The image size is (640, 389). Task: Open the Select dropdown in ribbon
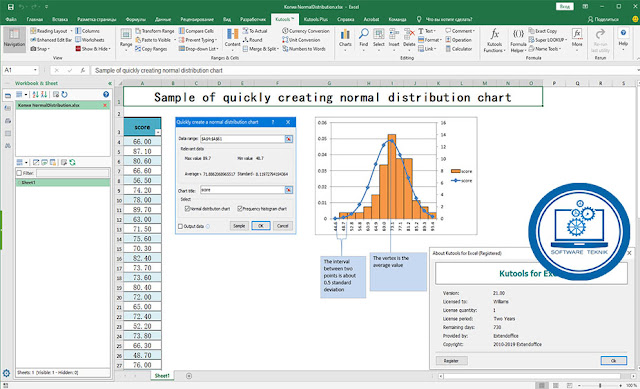(x=378, y=40)
